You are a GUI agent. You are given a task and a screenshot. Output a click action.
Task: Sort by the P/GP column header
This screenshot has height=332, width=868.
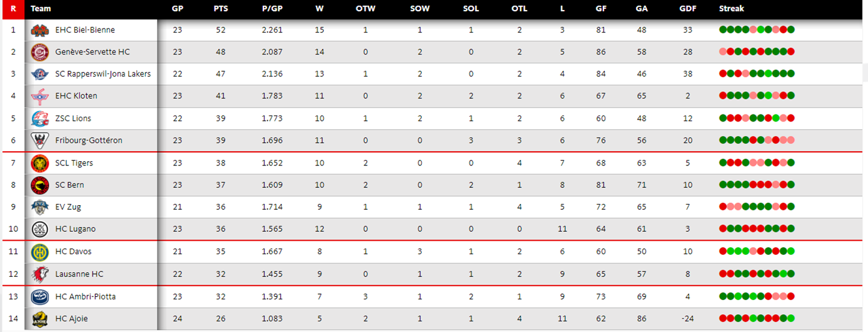(272, 9)
